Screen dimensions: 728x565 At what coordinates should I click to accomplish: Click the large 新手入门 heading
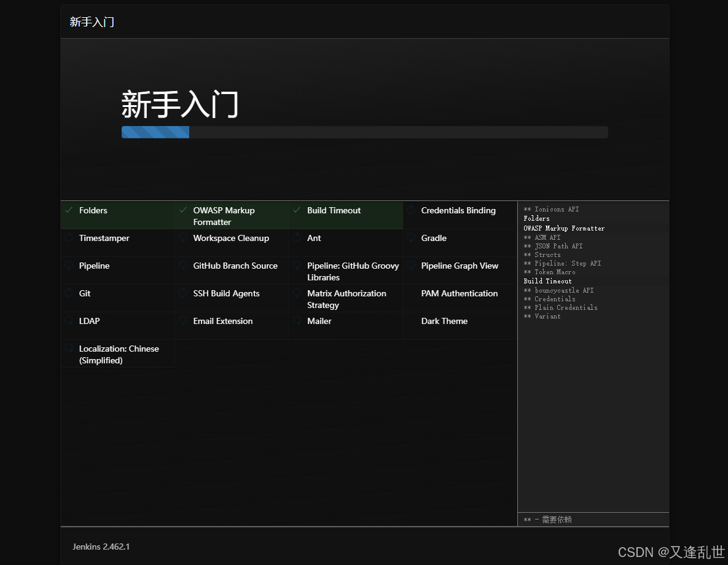click(179, 104)
